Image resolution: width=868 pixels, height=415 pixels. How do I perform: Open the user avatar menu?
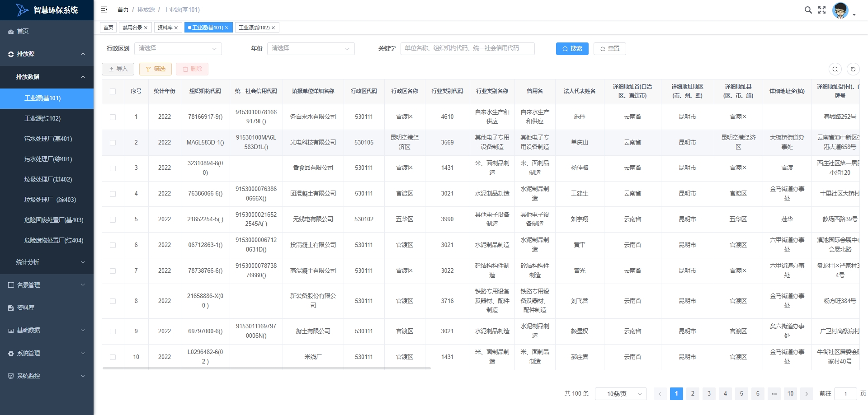[841, 10]
